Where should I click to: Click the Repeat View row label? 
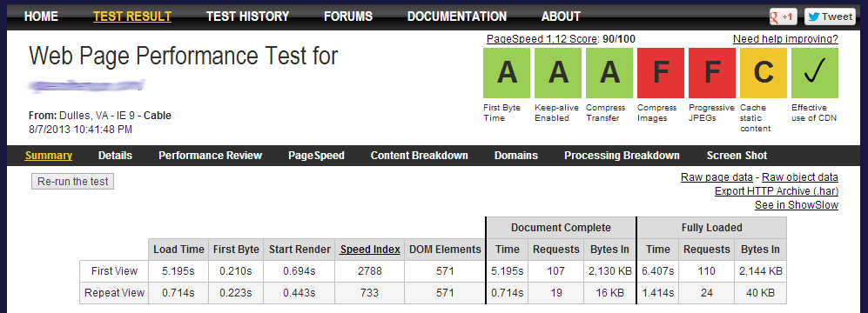[x=114, y=293]
